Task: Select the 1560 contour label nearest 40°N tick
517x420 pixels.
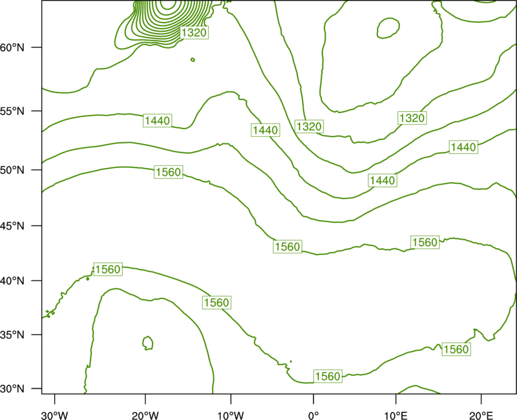Action: point(108,269)
